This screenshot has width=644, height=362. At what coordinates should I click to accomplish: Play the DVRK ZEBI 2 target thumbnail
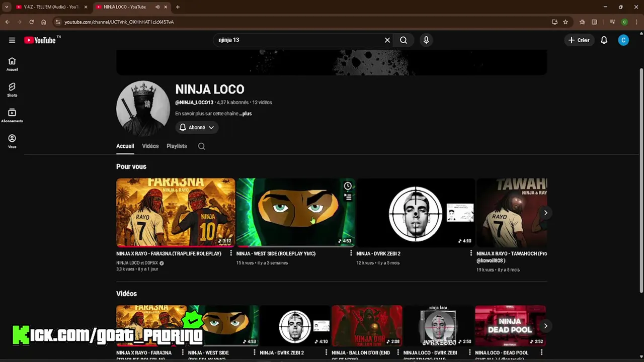point(416,212)
